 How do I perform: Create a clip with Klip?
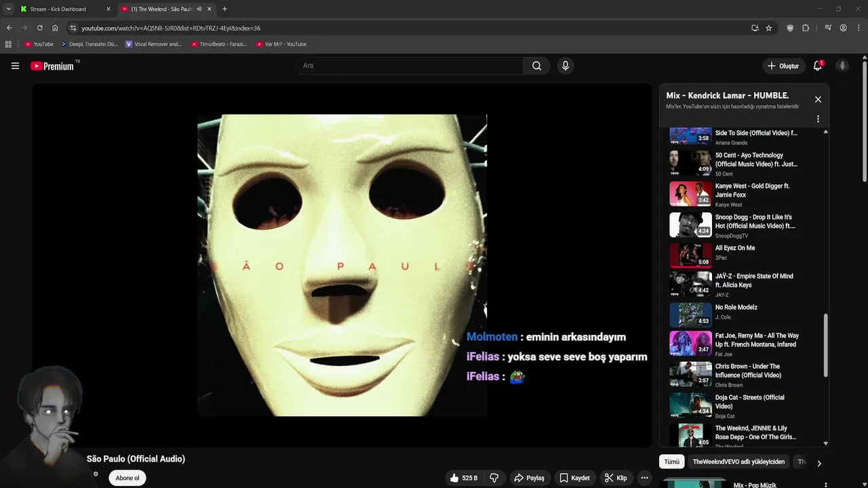615,478
